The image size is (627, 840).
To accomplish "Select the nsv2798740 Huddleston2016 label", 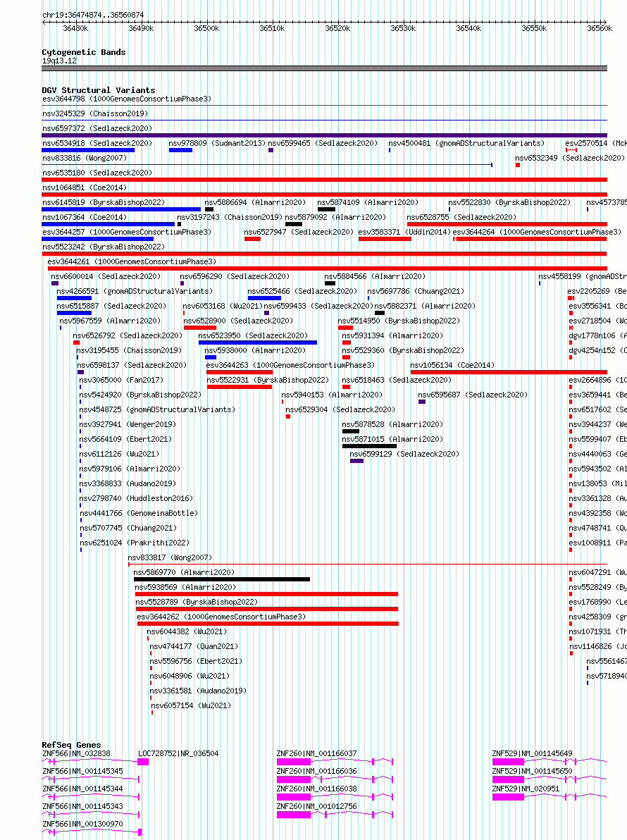I will tap(137, 498).
